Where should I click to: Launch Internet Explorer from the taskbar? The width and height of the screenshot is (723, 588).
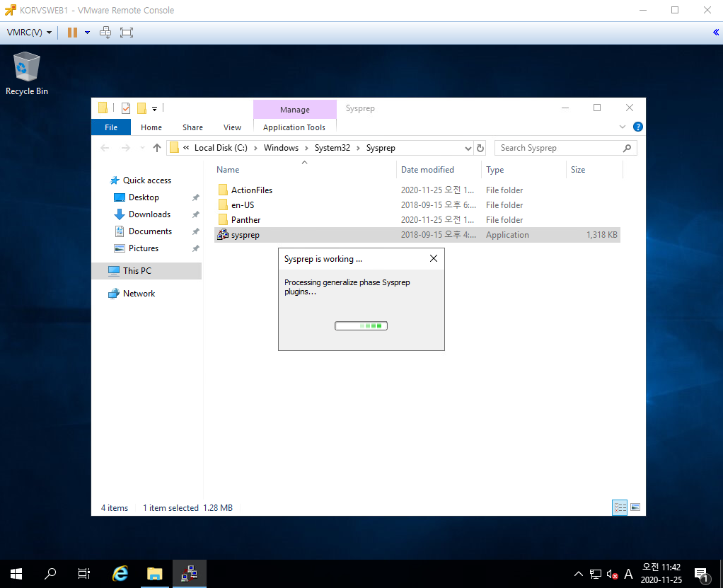(x=120, y=574)
